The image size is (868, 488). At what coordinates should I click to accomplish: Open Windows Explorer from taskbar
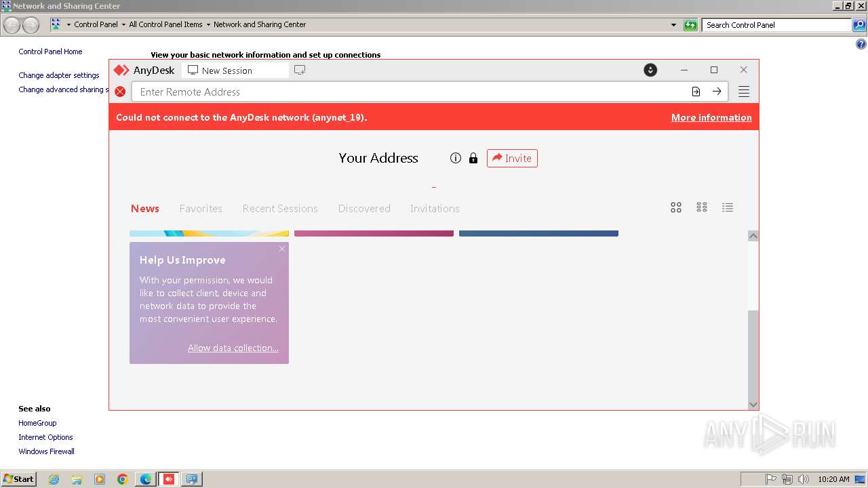coord(77,479)
